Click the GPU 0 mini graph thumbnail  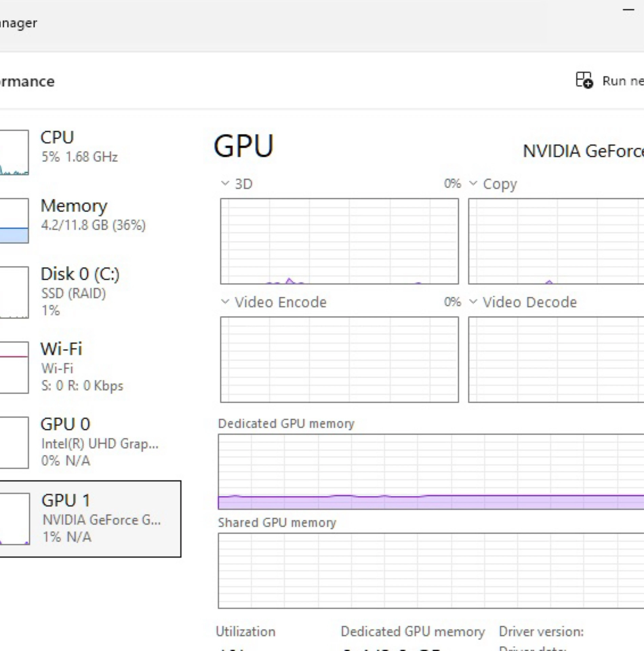(14, 443)
